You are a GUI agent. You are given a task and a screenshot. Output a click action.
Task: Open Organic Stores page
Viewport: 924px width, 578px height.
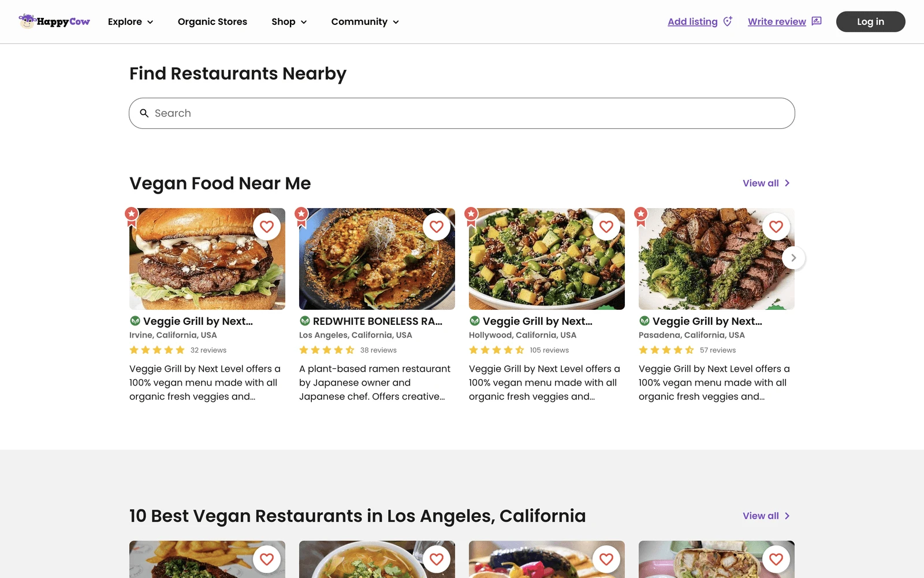213,21
